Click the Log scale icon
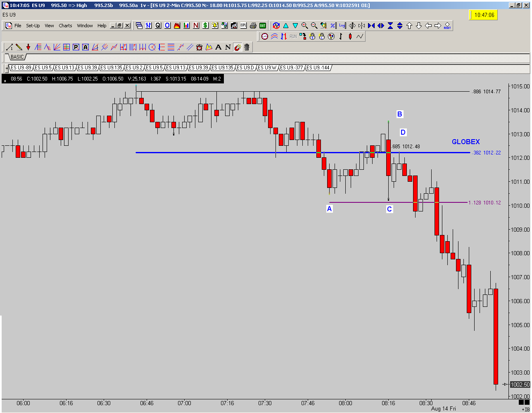This screenshot has width=532, height=413. [342, 26]
